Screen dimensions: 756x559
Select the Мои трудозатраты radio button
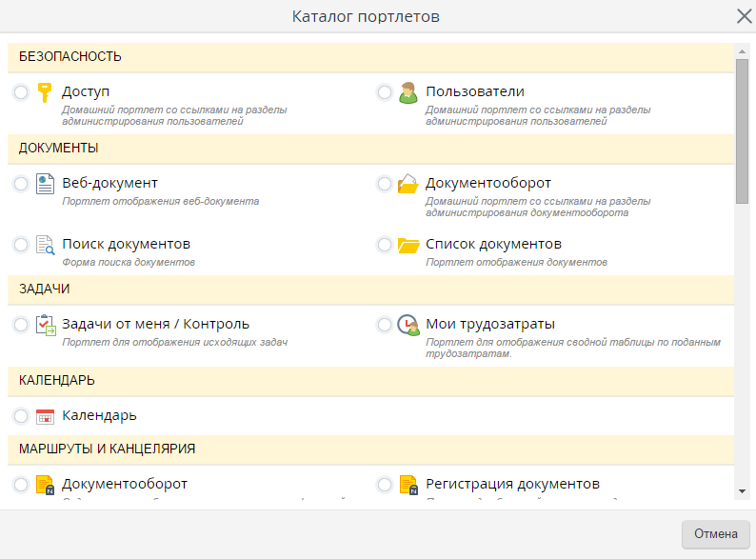click(x=385, y=325)
